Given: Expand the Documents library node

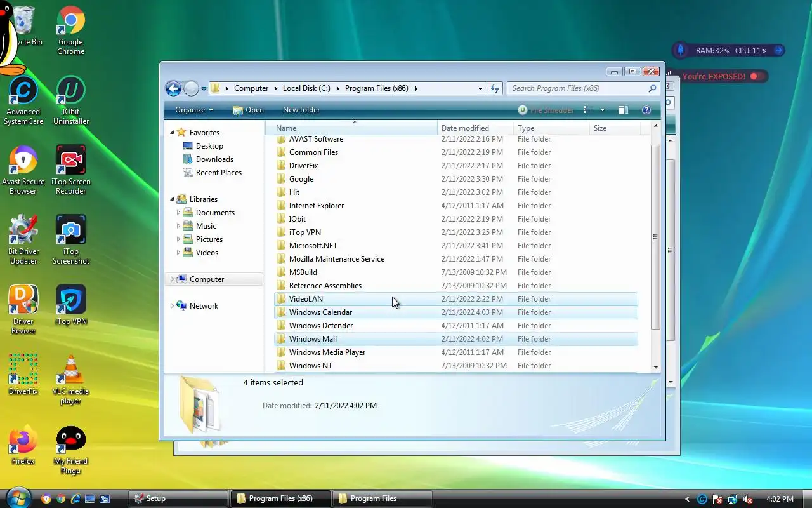Looking at the screenshot, I should pos(178,213).
